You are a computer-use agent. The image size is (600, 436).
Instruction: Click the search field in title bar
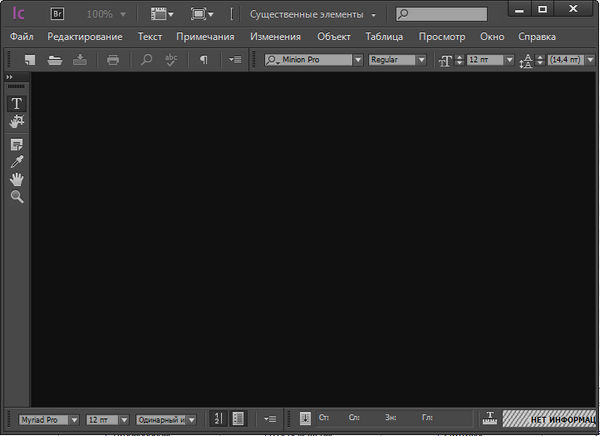(x=446, y=15)
